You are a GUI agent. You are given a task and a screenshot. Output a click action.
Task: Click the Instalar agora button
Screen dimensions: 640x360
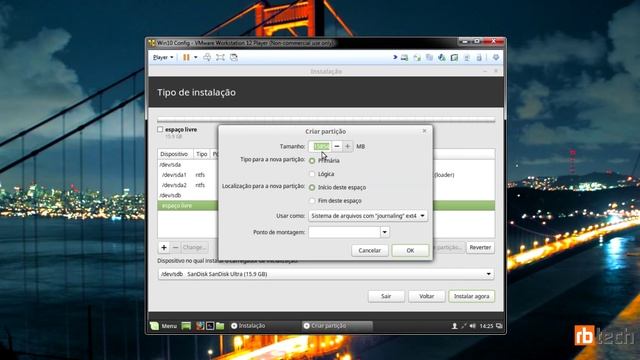[471, 296]
